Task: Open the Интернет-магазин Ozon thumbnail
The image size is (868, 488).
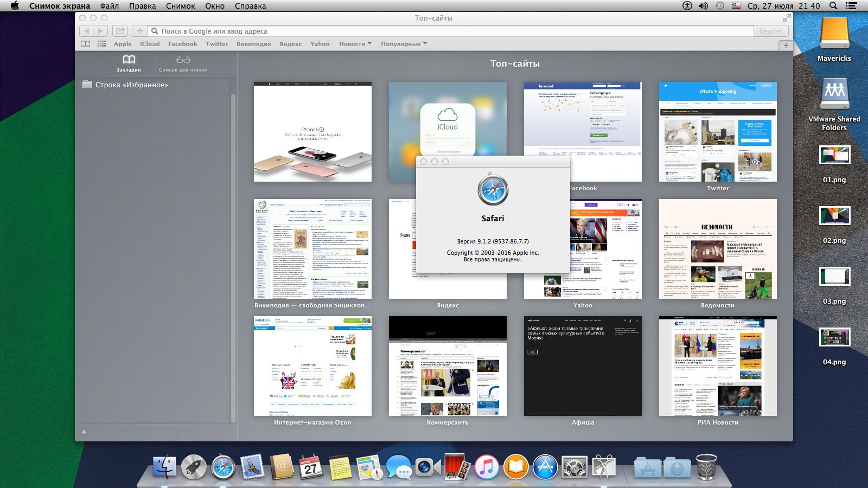Action: click(312, 366)
